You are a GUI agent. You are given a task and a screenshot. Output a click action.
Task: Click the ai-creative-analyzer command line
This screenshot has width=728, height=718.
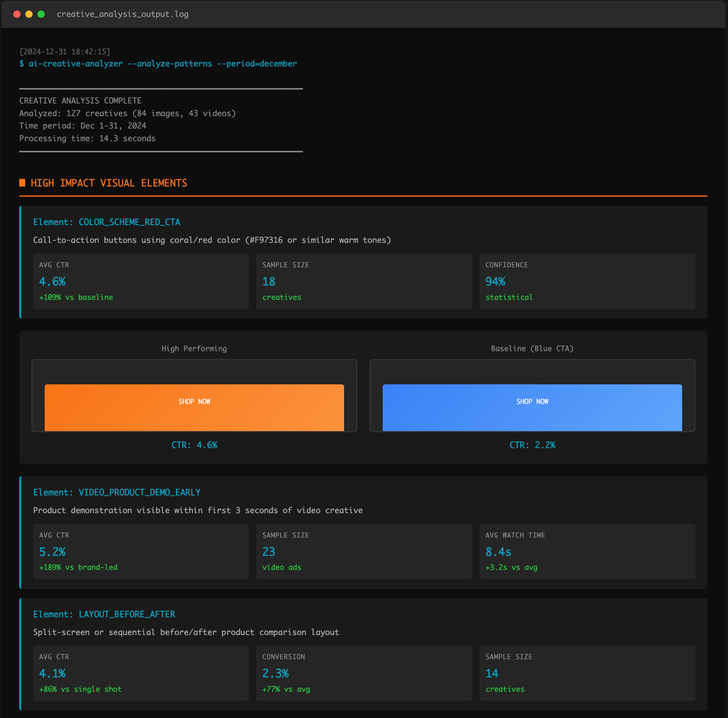click(x=158, y=63)
